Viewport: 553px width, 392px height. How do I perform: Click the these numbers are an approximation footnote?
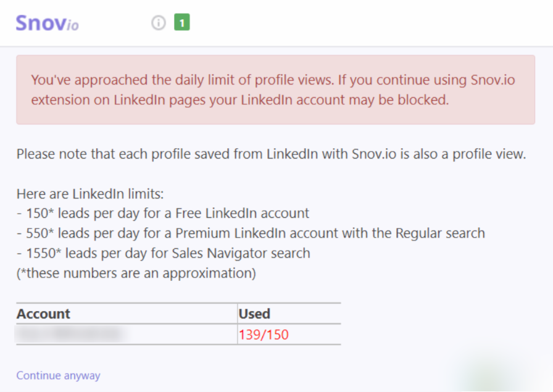(136, 273)
